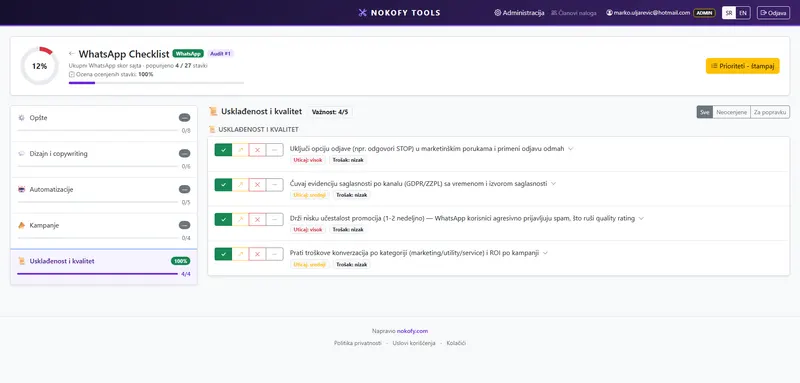Click the Kampanje megaphone icon
The width and height of the screenshot is (800, 383).
click(21, 225)
